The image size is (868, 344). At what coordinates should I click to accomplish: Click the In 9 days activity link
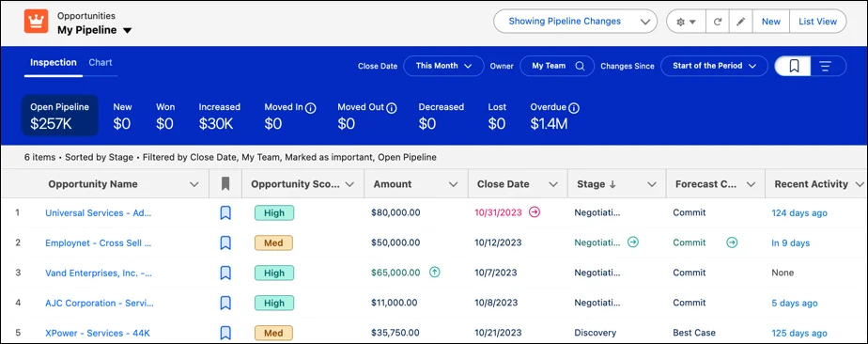[x=791, y=242]
